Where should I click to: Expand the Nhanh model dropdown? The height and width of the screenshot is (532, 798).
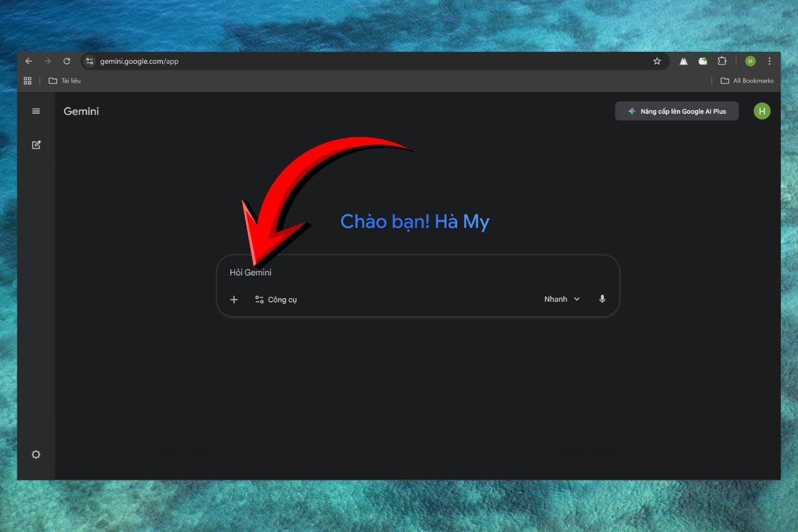(562, 299)
